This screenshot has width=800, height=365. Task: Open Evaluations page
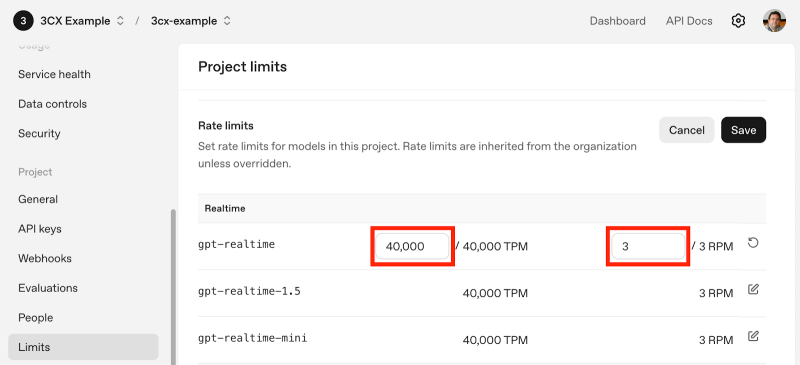point(48,288)
